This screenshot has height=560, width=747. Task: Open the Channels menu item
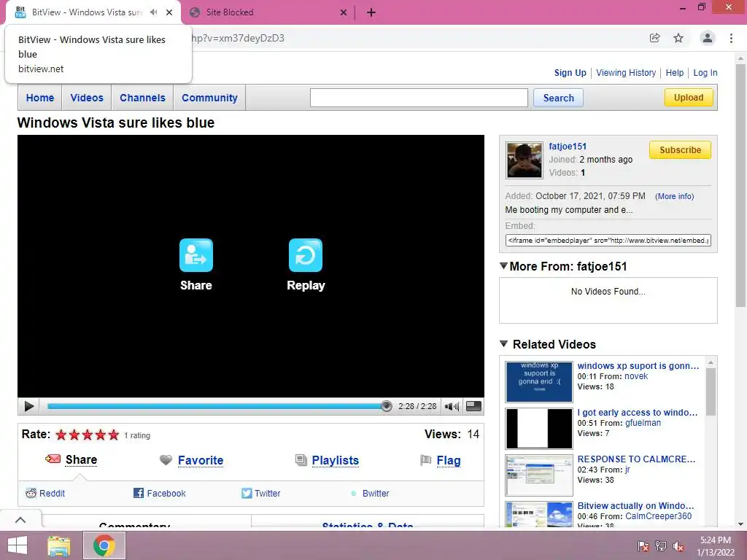[142, 98]
